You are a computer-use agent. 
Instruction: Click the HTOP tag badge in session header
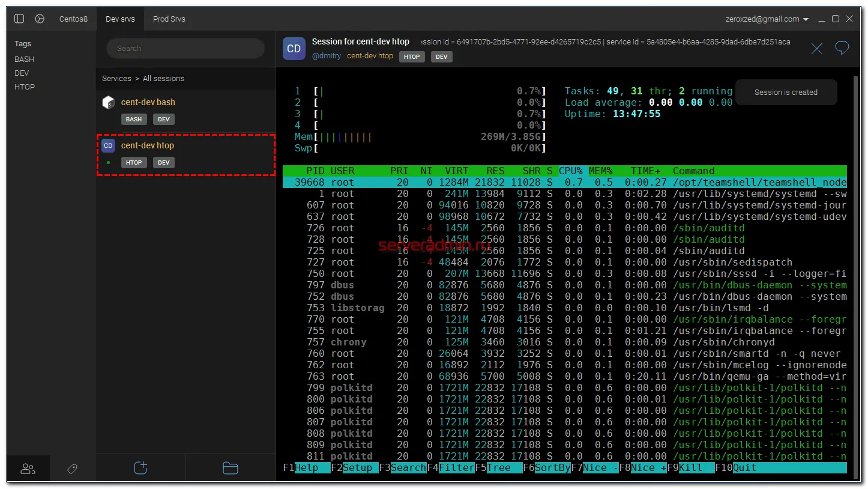412,56
